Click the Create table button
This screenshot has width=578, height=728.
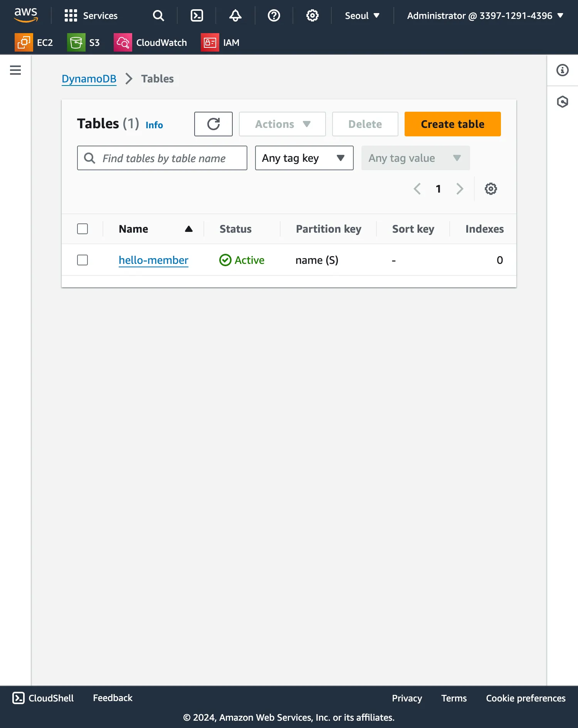point(453,124)
